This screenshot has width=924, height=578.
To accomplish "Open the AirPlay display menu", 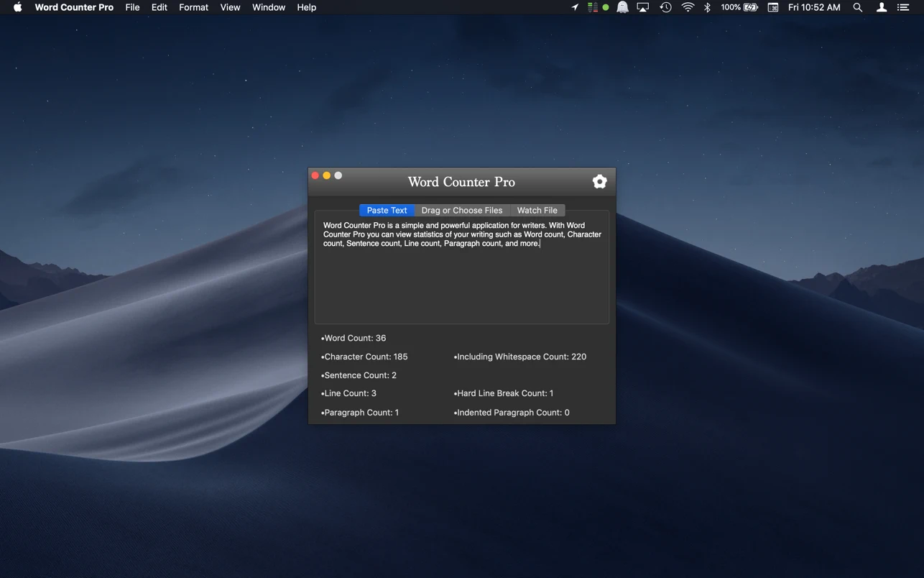I will pyautogui.click(x=643, y=7).
